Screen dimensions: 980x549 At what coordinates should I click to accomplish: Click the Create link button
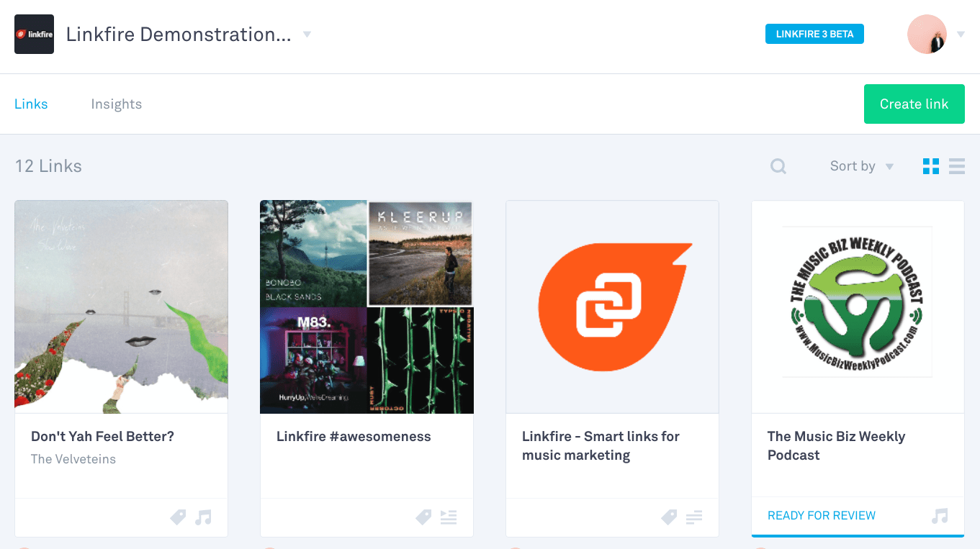click(914, 104)
